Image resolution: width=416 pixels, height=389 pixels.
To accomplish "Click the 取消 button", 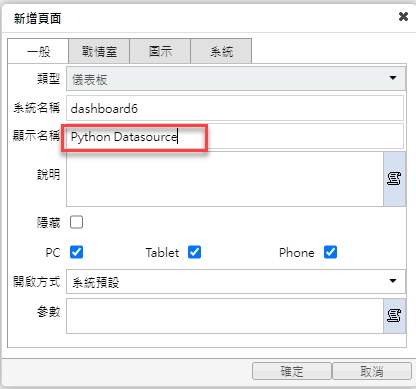I will tap(372, 371).
